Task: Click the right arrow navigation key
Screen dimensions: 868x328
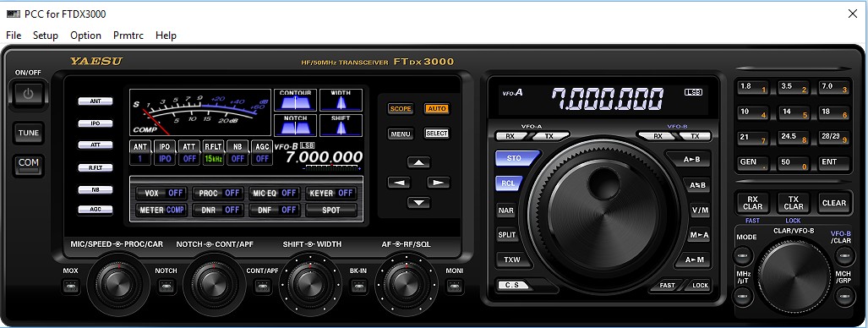Action: click(x=439, y=183)
